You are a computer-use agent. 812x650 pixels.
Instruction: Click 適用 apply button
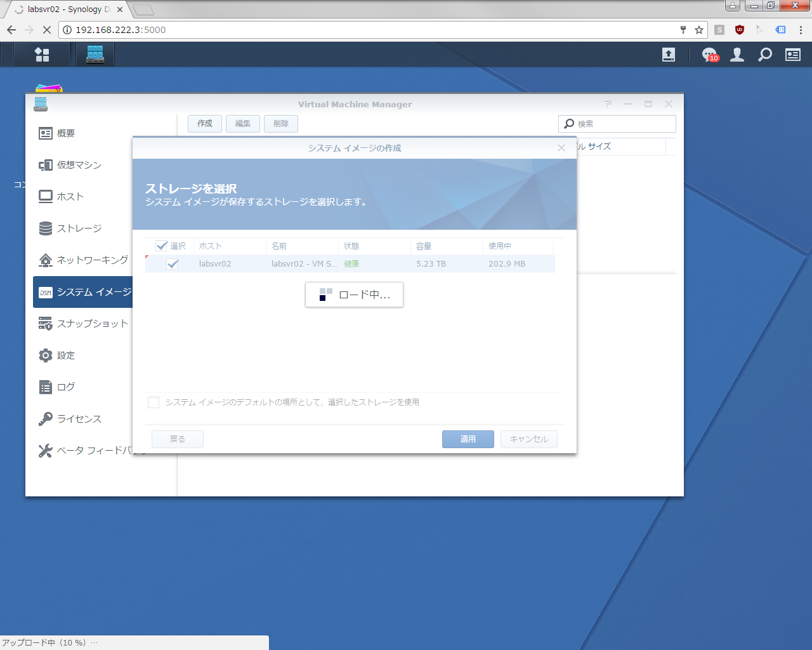[x=468, y=439]
